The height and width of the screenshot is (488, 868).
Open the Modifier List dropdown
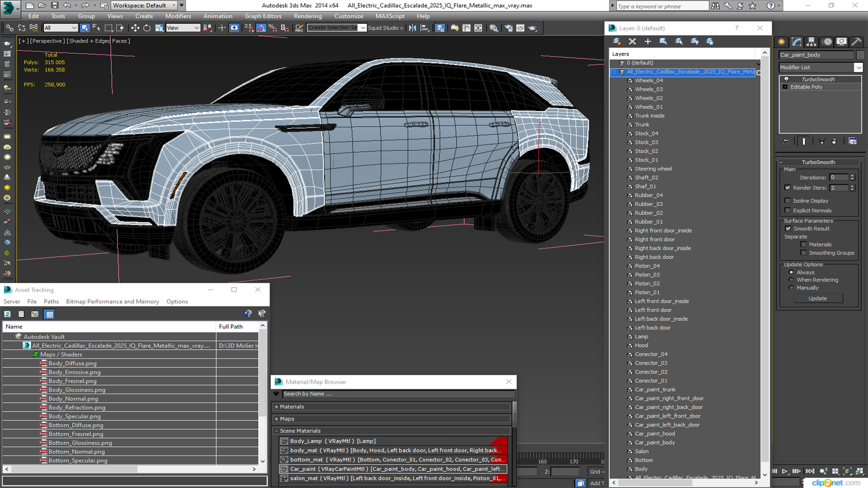[x=858, y=67]
